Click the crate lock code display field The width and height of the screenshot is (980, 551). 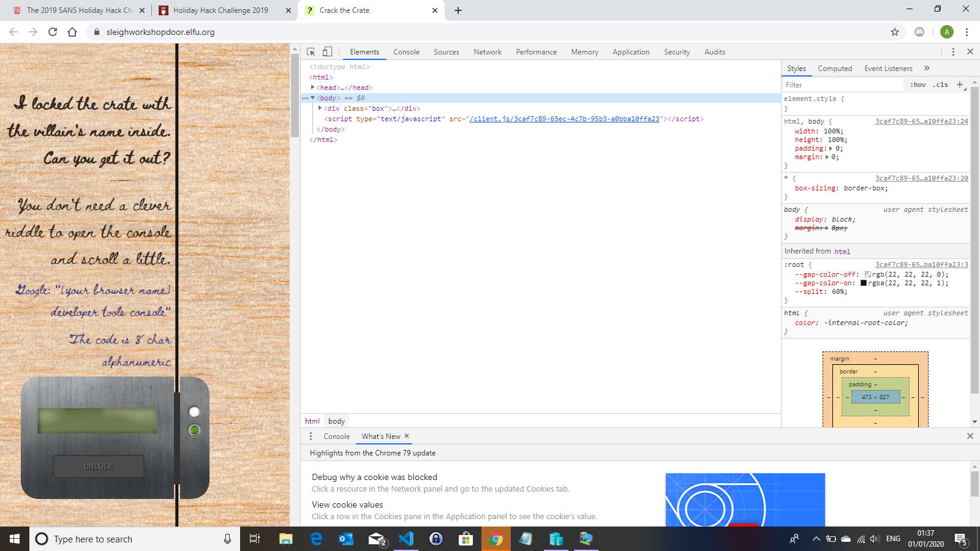click(97, 421)
